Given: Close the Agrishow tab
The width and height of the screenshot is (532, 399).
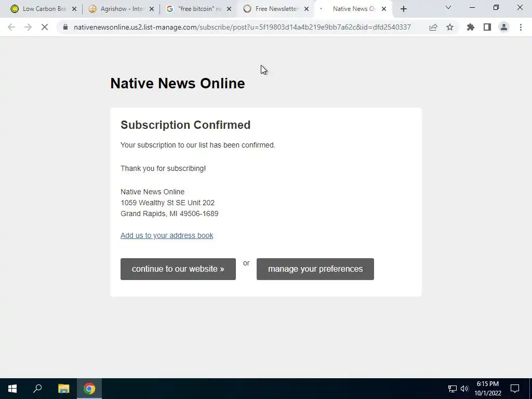Looking at the screenshot, I should pos(152,9).
